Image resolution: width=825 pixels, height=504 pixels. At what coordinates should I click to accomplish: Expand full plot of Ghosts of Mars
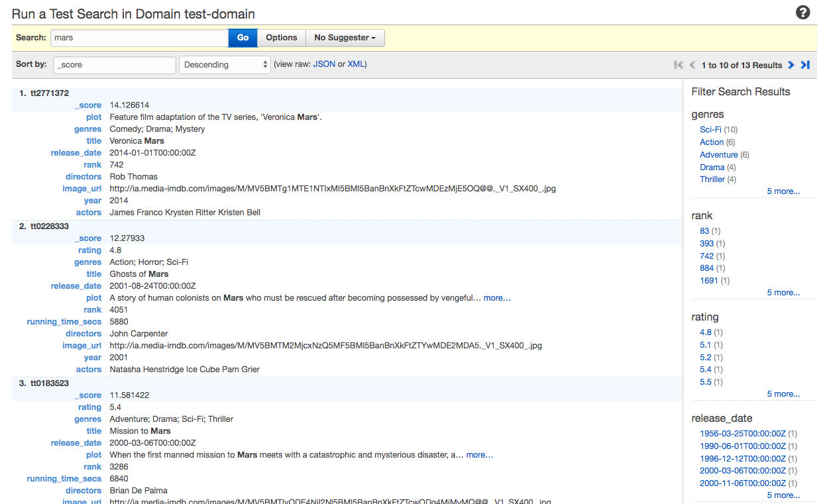(497, 298)
